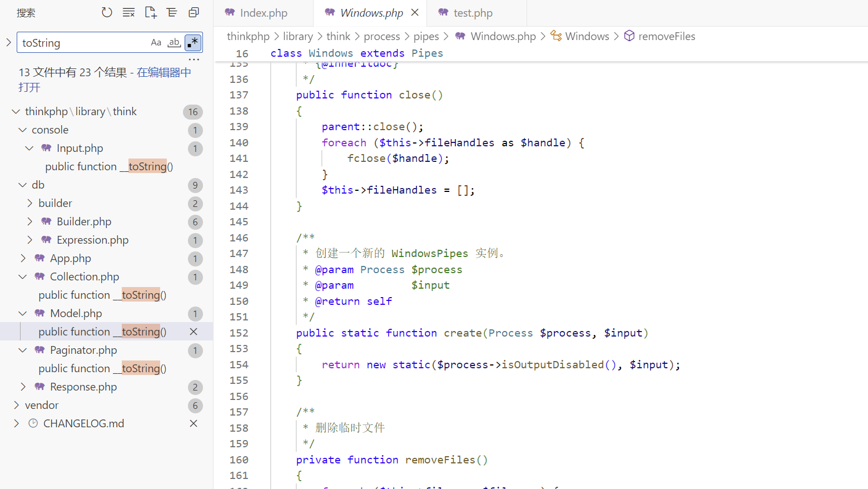This screenshot has width=868, height=489.
Task: Open new search editor icon
Action: (x=151, y=12)
